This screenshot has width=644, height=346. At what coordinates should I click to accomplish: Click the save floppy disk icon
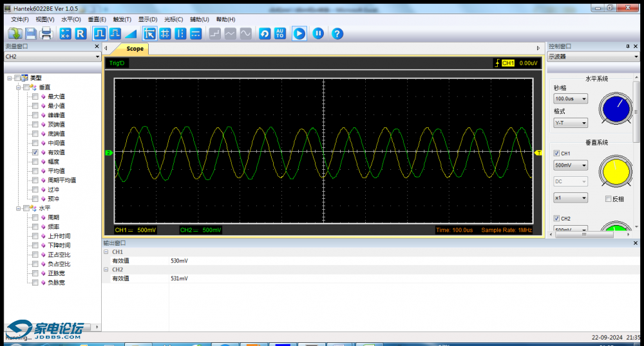(31, 33)
